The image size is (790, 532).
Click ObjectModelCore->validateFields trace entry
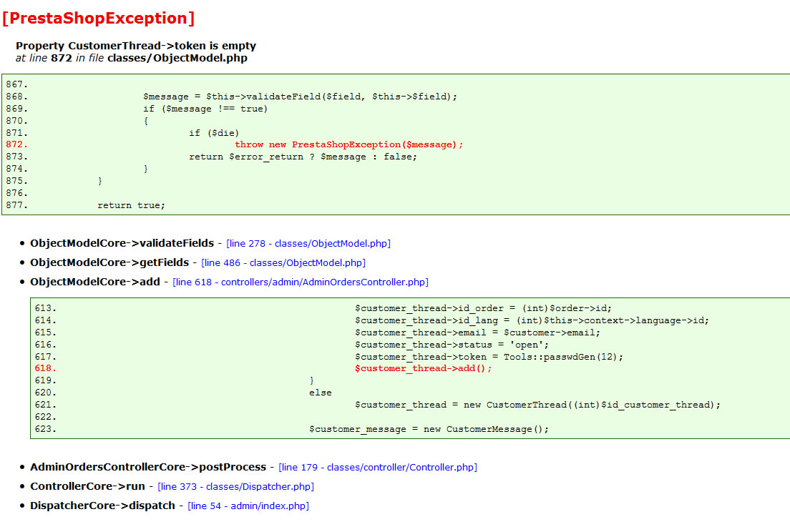tap(122, 243)
